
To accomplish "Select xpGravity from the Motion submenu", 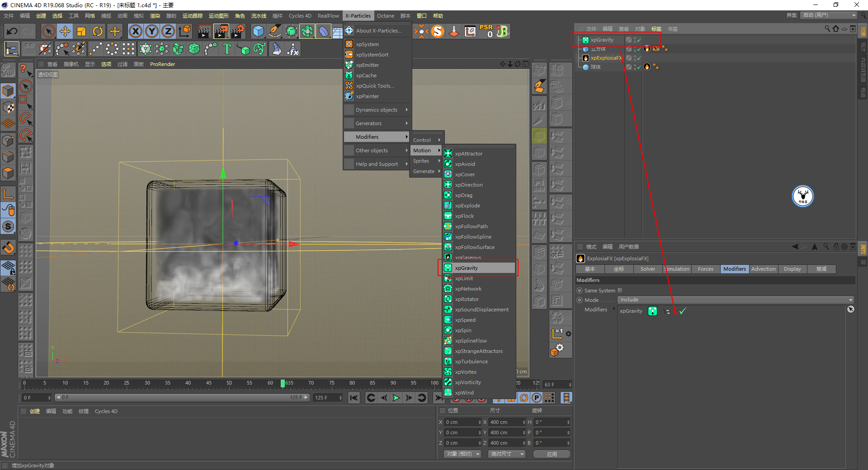I will [479, 268].
